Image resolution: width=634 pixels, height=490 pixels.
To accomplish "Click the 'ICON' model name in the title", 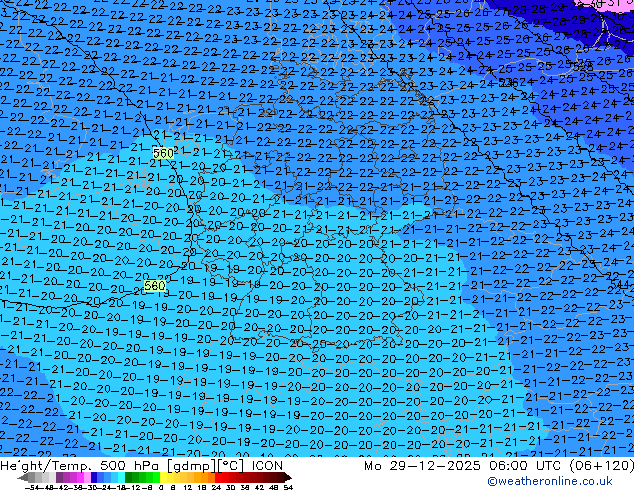I will pyautogui.click(x=267, y=466).
